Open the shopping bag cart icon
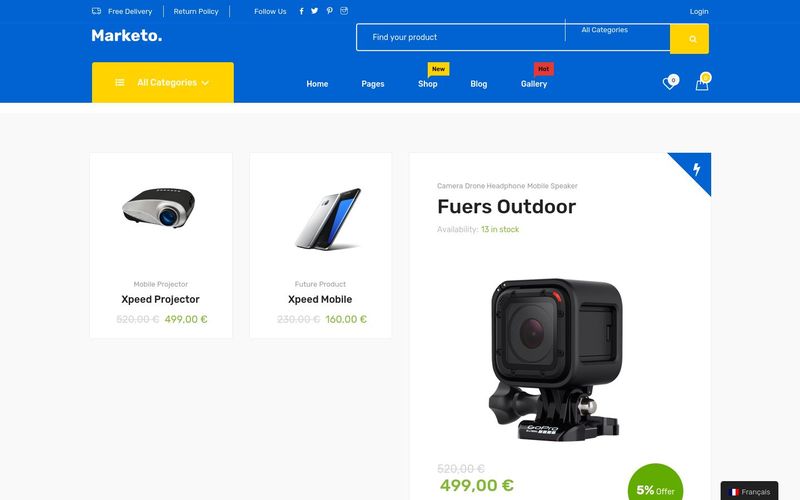The height and width of the screenshot is (500, 800). pos(703,82)
